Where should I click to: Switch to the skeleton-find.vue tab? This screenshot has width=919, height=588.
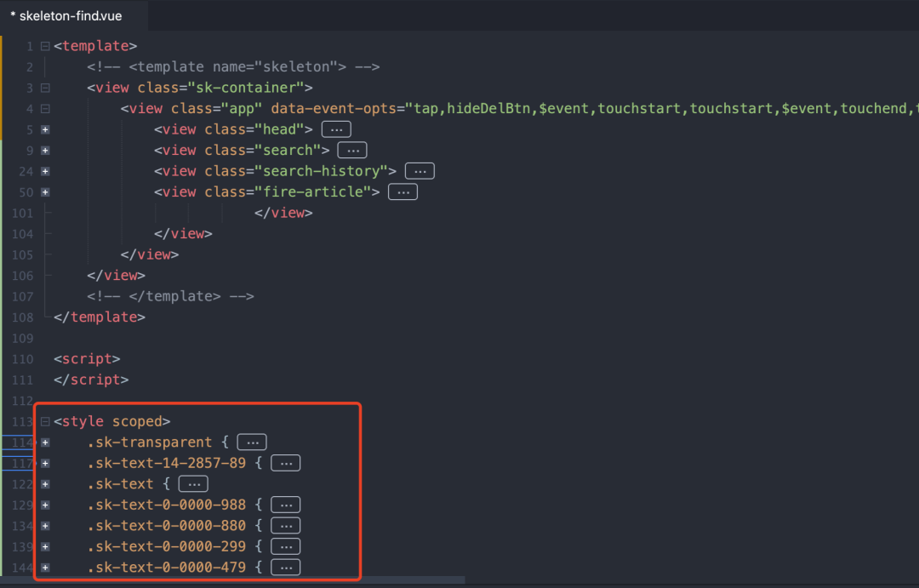click(x=73, y=15)
